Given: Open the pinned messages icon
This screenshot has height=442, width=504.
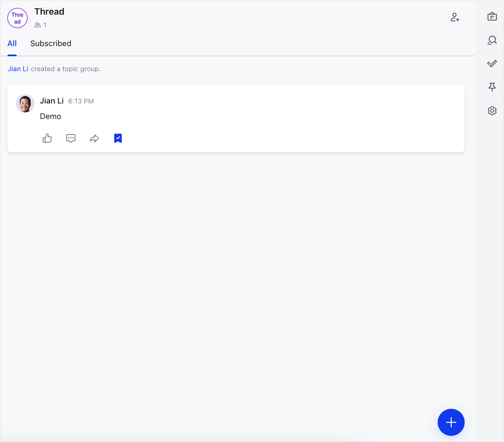Looking at the screenshot, I should (492, 87).
